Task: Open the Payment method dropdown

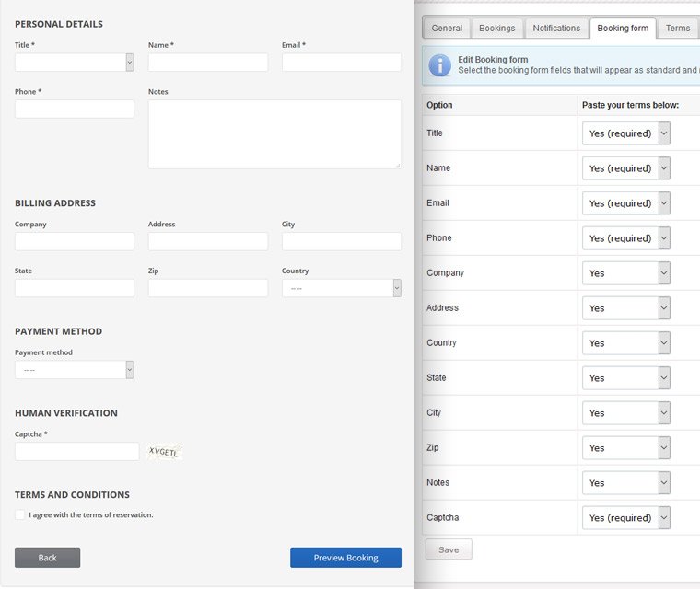Action: click(75, 370)
